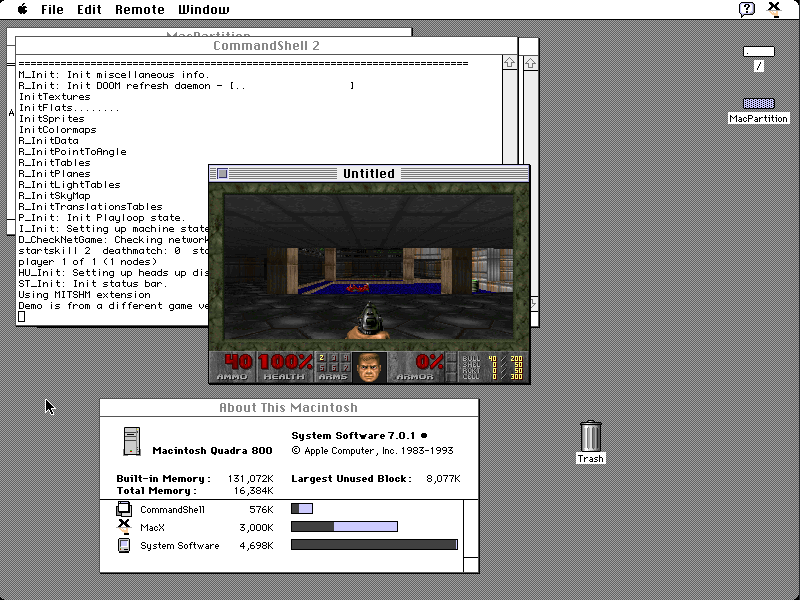800x600 pixels.
Task: Open the File menu
Action: click(52, 10)
